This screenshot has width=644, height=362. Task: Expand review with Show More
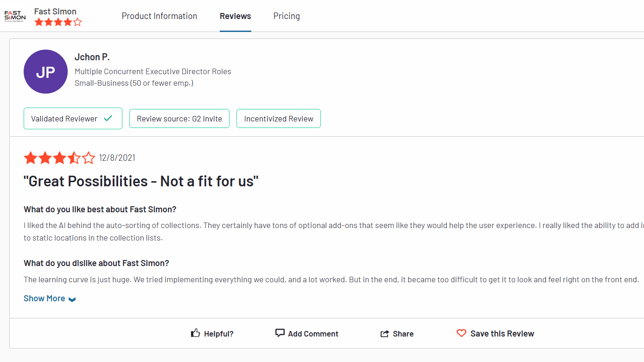point(45,298)
